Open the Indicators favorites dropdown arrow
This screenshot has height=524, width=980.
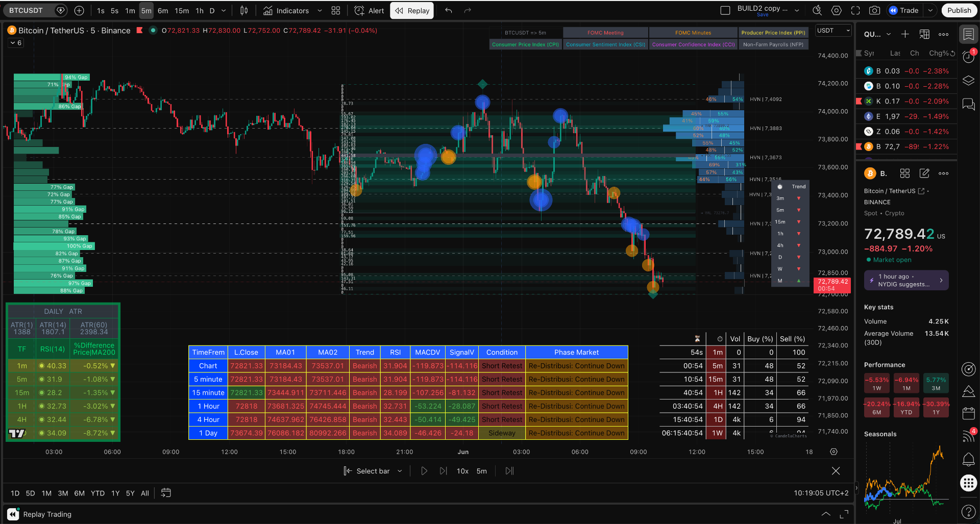click(x=320, y=10)
